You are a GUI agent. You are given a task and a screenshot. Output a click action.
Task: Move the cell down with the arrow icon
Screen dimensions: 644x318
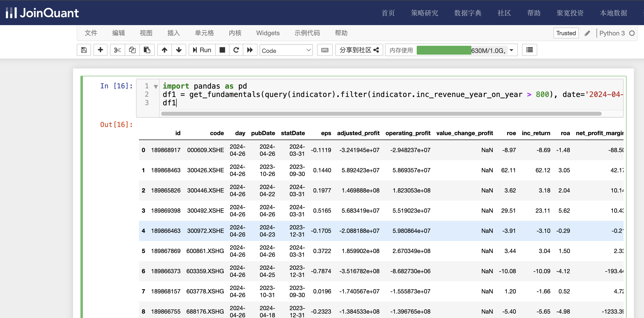click(x=179, y=50)
